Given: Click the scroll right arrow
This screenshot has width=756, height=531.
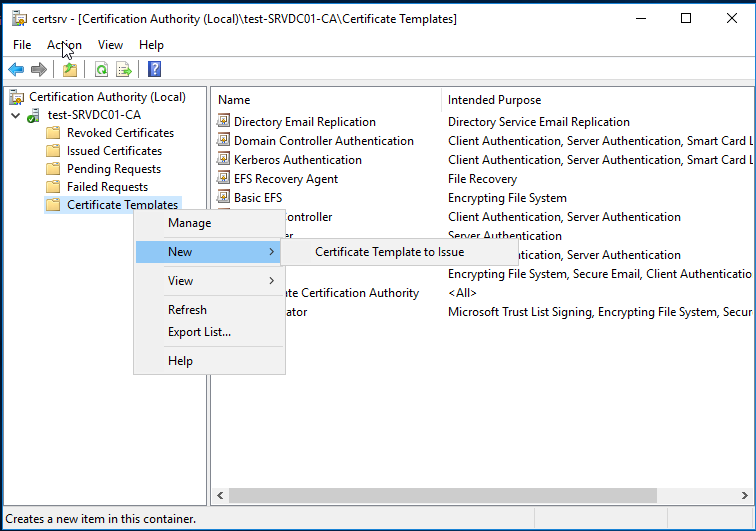Looking at the screenshot, I should tap(744, 495).
